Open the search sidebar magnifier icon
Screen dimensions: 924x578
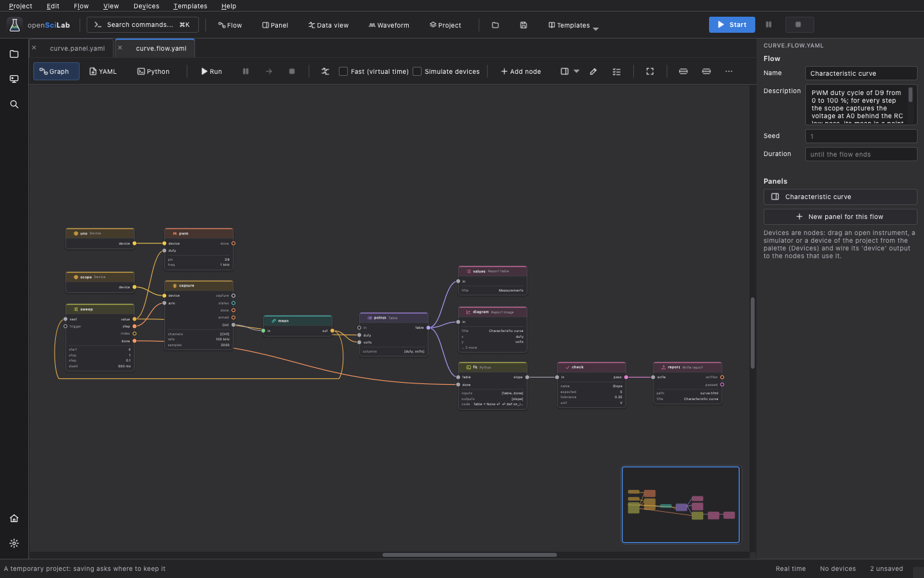14,104
